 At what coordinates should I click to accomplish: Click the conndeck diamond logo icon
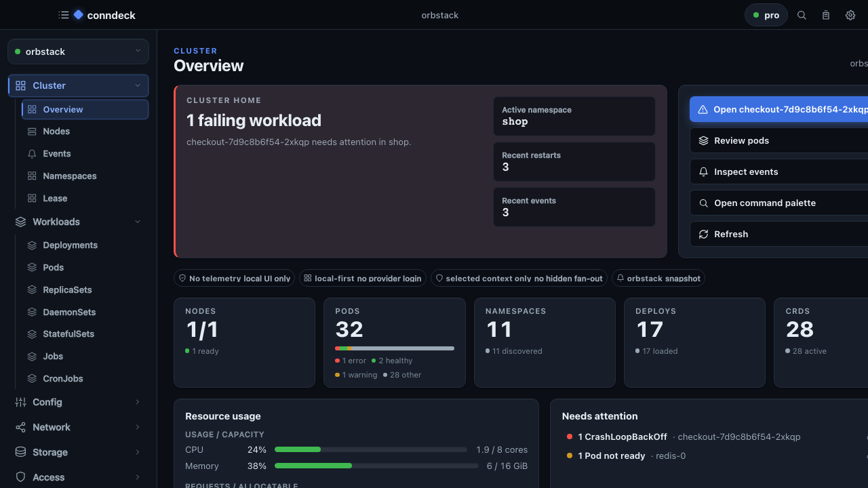(79, 15)
